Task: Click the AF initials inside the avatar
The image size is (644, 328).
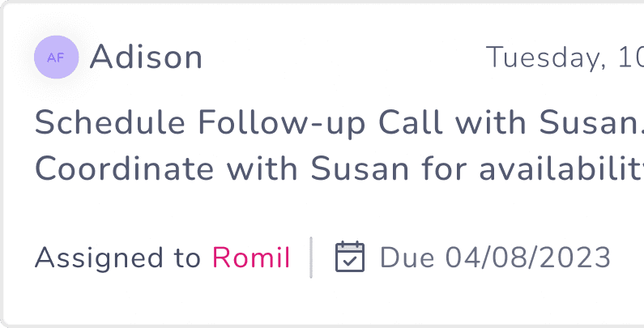Action: (56, 58)
